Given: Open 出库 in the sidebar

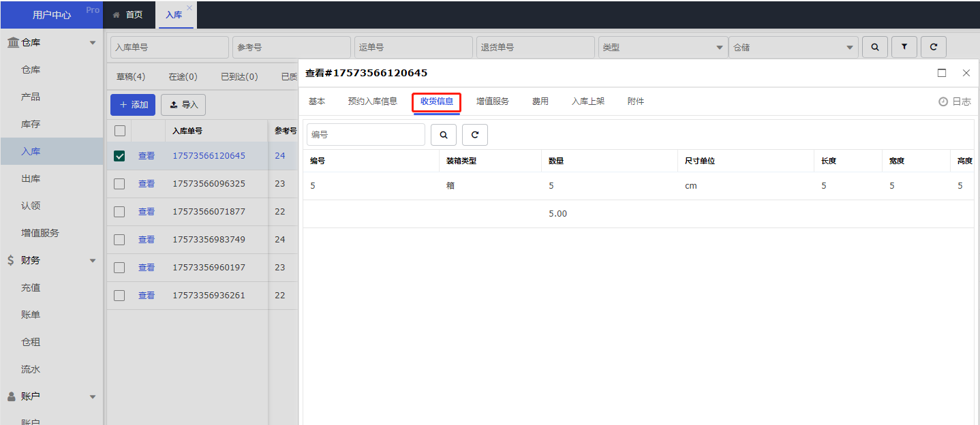Looking at the screenshot, I should pyautogui.click(x=51, y=178).
